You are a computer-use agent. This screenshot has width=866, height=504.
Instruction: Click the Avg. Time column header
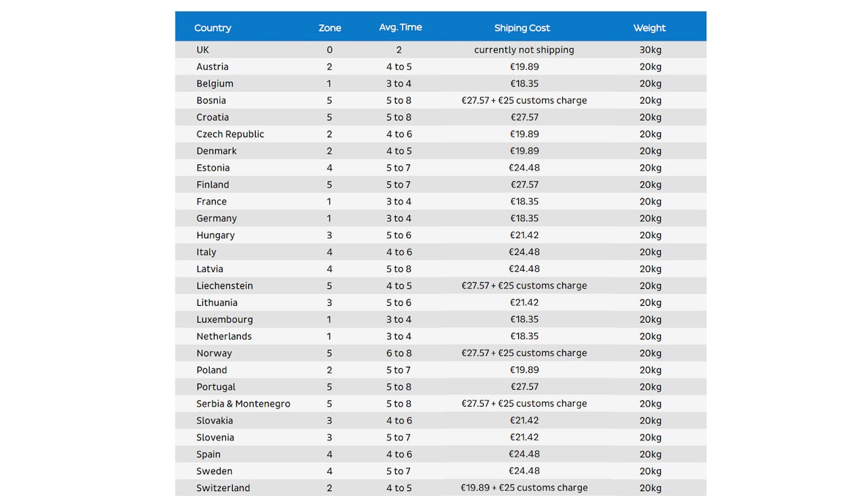pyautogui.click(x=400, y=28)
